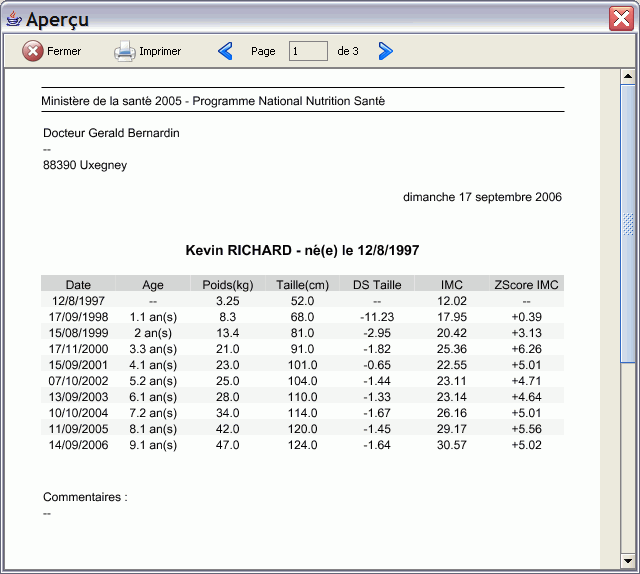
Task: Click the Date column header
Action: (x=78, y=285)
